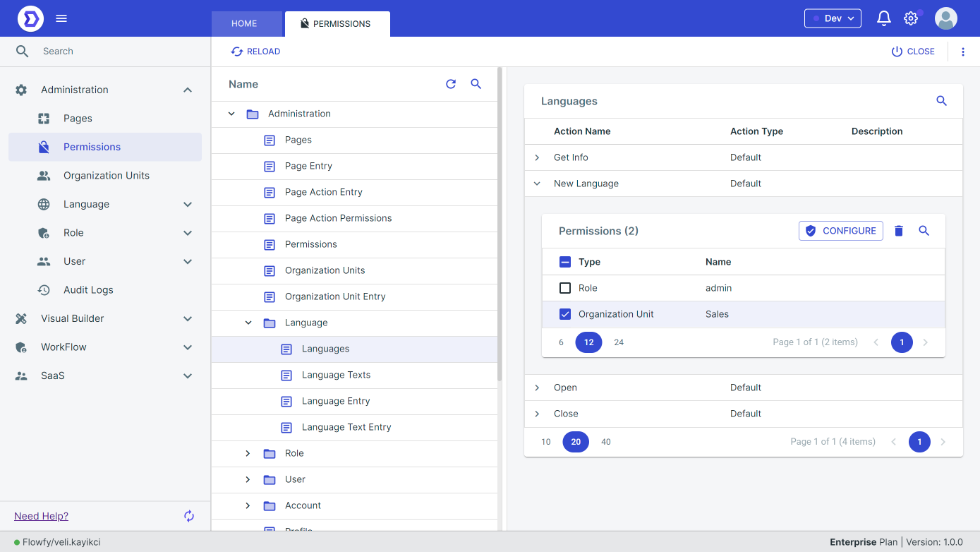Click the Administration folder icon in tree
This screenshot has height=552, width=980.
pyautogui.click(x=253, y=114)
